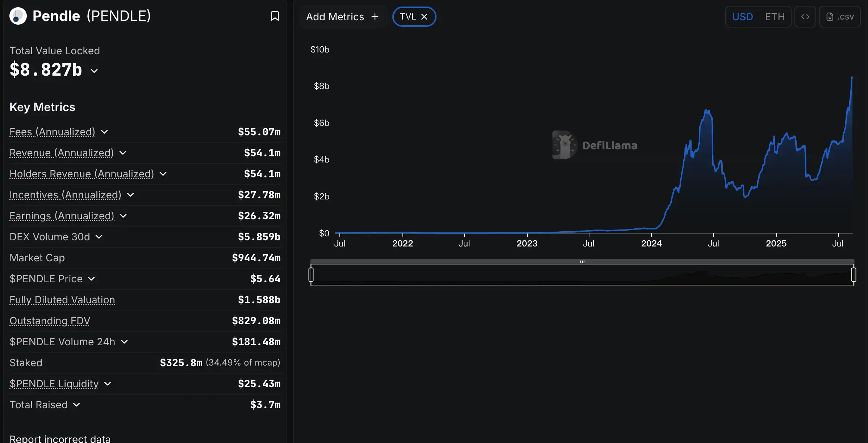Expand $PENDLE Price details

[x=91, y=279]
